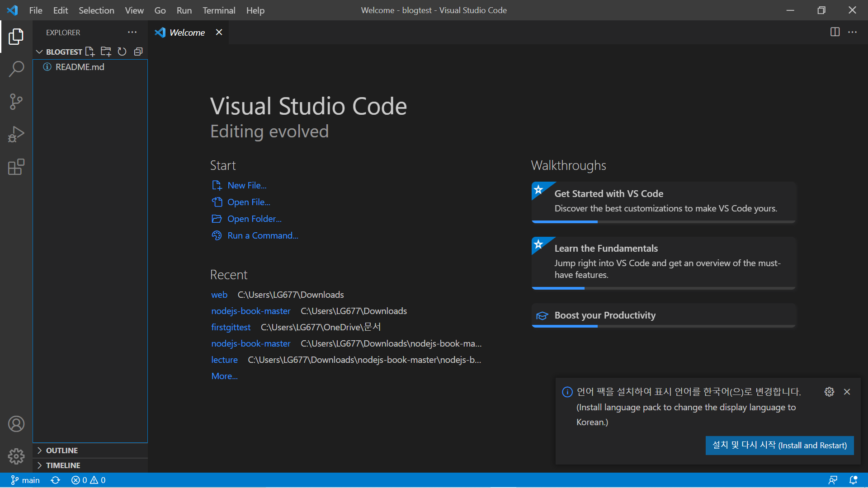Viewport: 868px width, 488px height.
Task: Click the Open Folder... link
Action: pyautogui.click(x=254, y=219)
